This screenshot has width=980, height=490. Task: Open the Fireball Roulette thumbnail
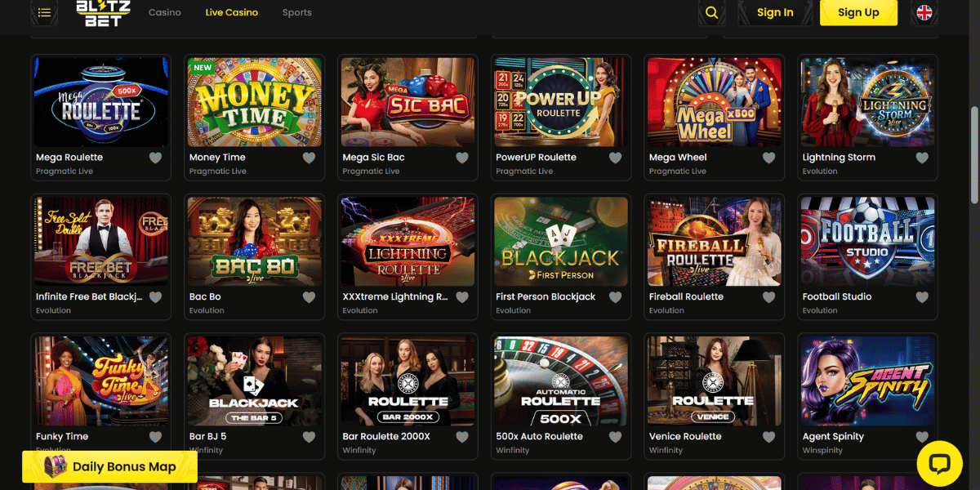715,242
